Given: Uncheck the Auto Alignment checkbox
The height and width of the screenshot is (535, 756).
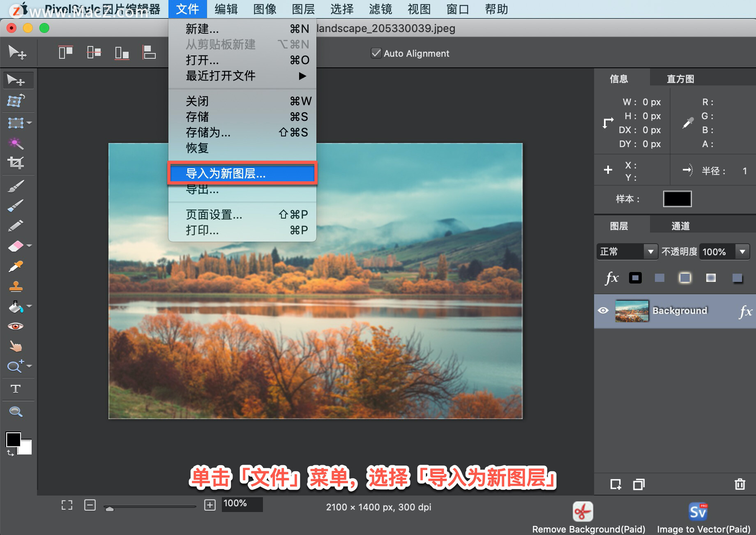Looking at the screenshot, I should (x=376, y=53).
